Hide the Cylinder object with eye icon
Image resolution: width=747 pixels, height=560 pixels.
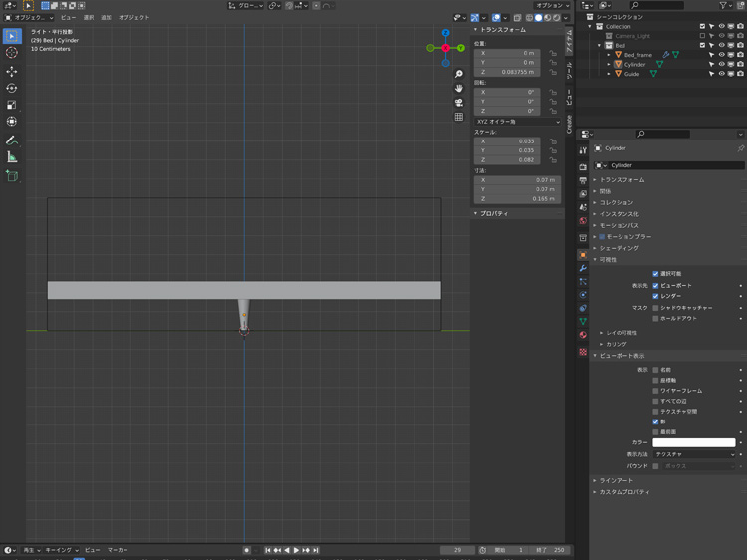pyautogui.click(x=722, y=64)
